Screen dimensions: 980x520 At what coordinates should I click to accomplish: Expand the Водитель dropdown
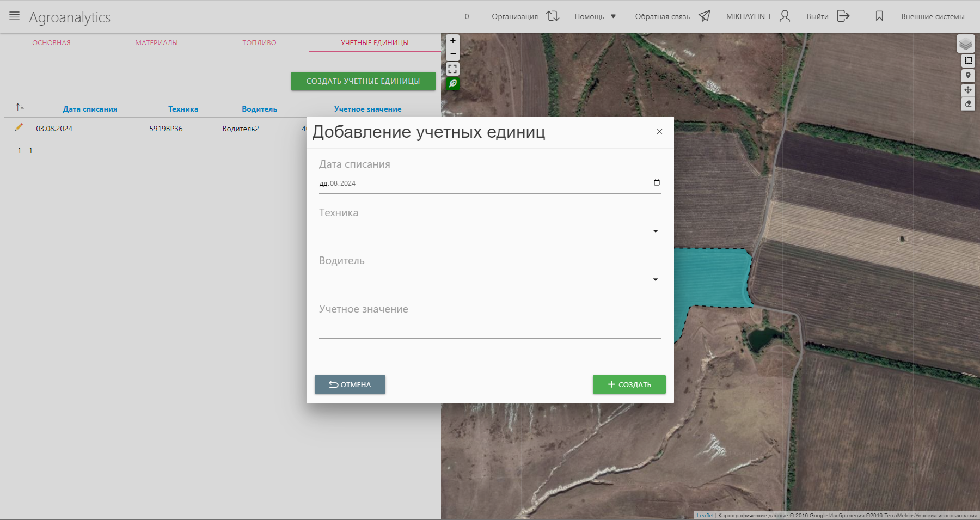pos(656,280)
